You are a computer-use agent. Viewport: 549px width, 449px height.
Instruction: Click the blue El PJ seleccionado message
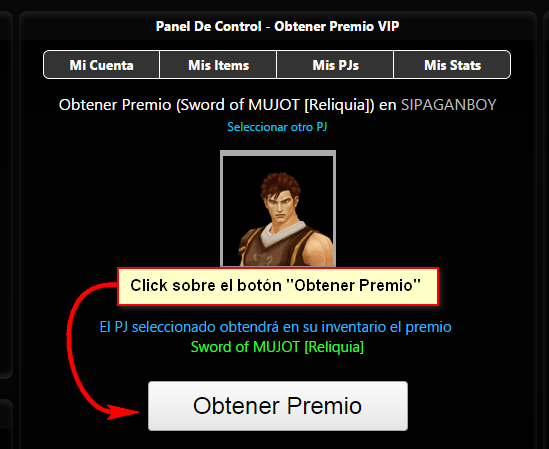(275, 327)
